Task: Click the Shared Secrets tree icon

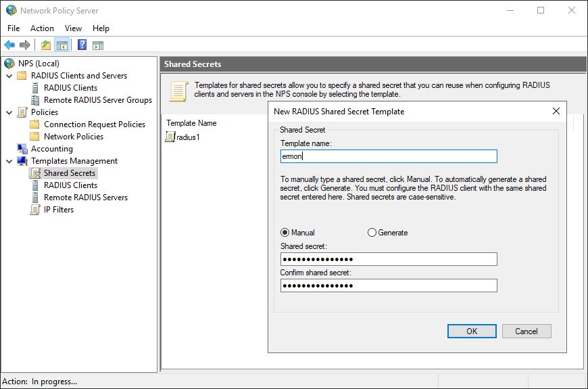Action: click(x=35, y=173)
